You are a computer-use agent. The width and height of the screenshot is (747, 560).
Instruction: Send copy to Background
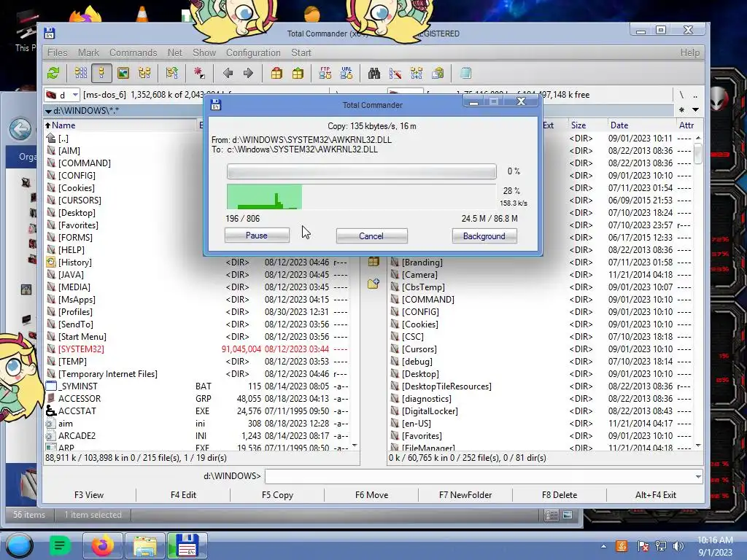pos(484,236)
